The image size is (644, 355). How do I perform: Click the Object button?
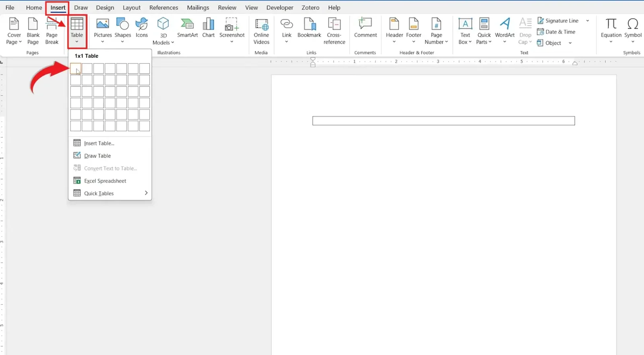coord(549,43)
